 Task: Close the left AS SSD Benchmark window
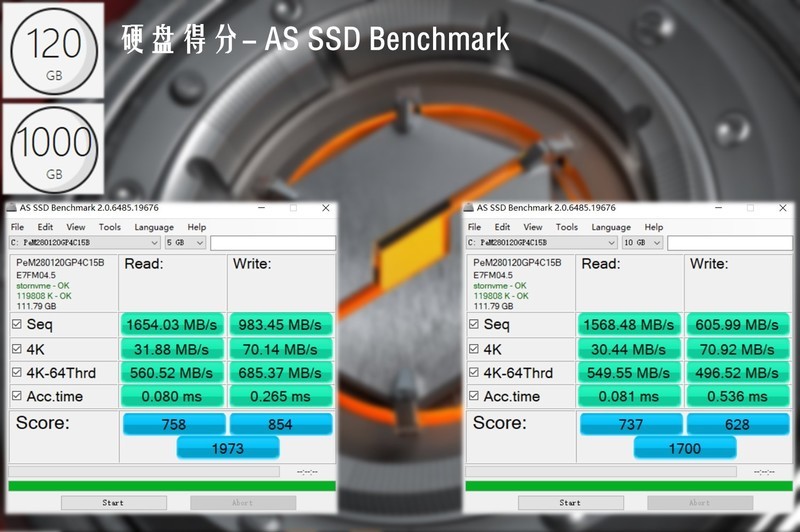pos(326,208)
